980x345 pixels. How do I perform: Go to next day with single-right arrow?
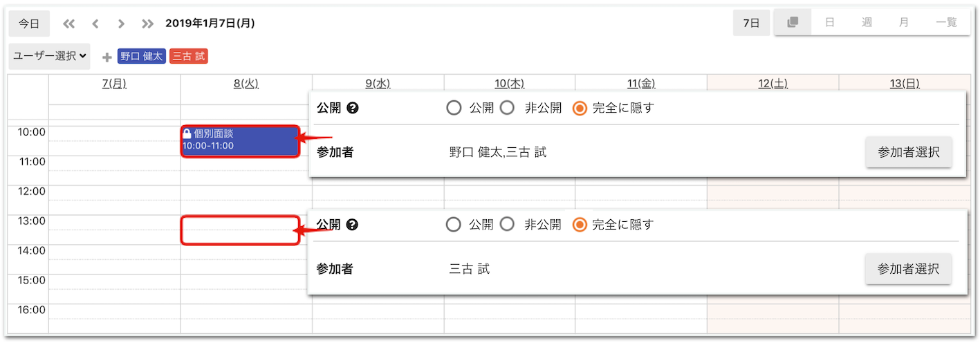pos(121,24)
